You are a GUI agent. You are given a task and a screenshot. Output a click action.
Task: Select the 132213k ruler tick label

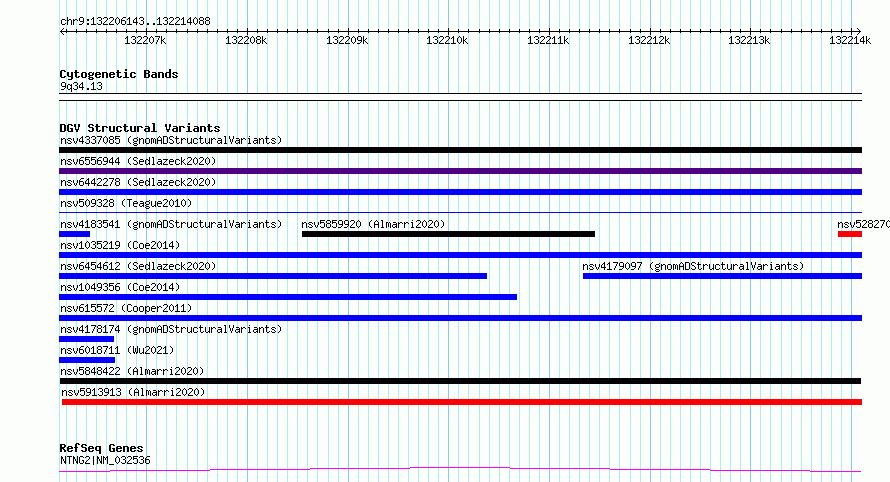coord(749,40)
